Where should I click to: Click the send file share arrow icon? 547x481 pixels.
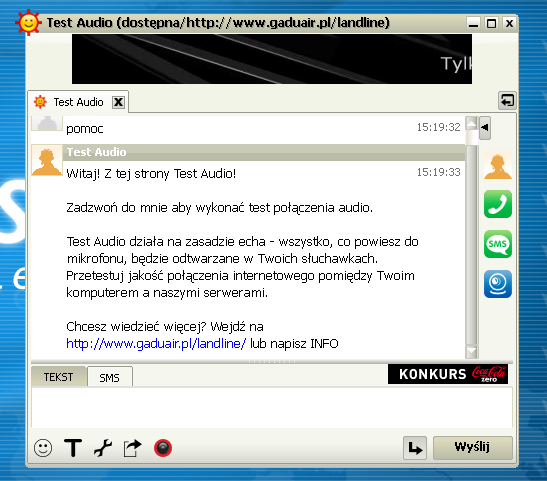pos(133,448)
